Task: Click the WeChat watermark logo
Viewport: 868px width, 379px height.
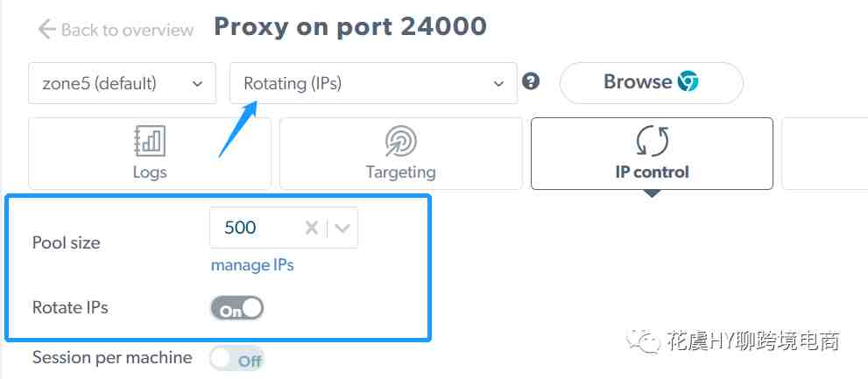Action: pos(643,340)
